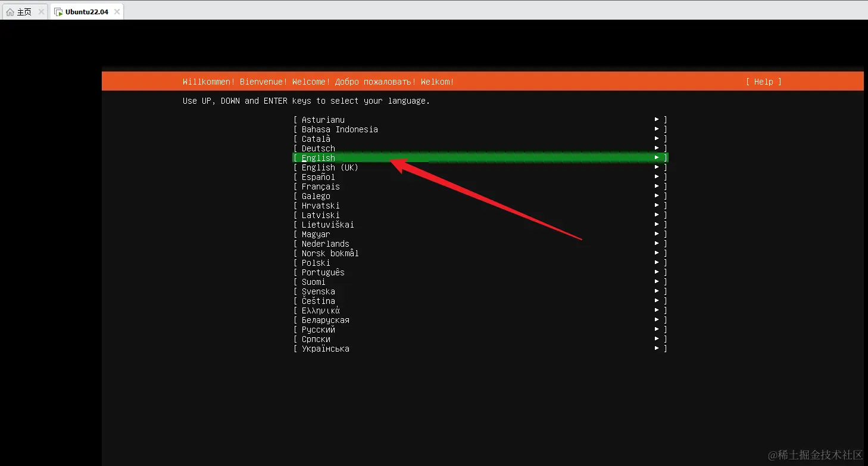Select Српски language
This screenshot has height=466, width=868.
point(480,339)
